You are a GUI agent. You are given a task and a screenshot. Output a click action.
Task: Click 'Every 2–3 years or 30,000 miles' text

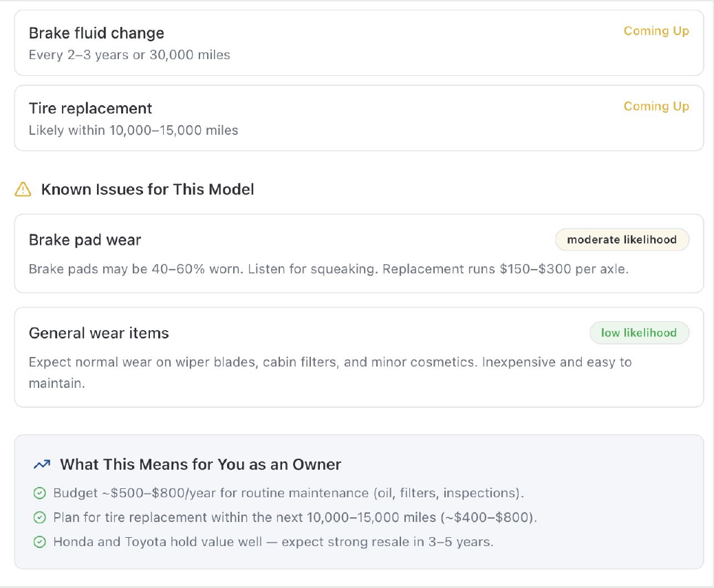129,55
